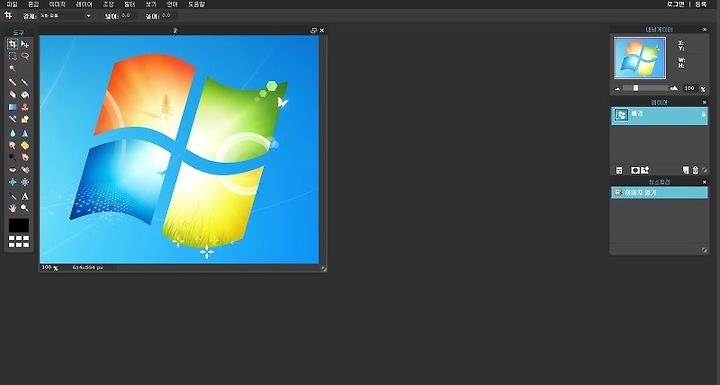Click the 높이 height input field
720x385 pixels.
coord(169,16)
